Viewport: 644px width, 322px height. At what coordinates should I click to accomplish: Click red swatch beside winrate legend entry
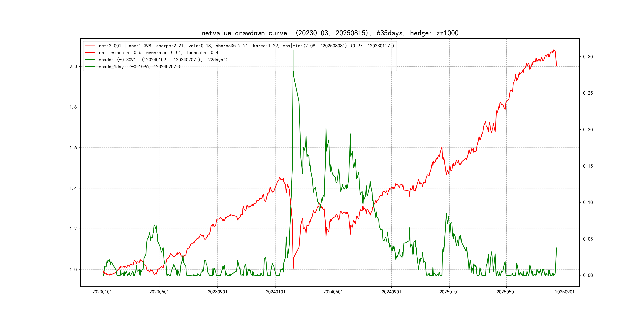coord(90,53)
